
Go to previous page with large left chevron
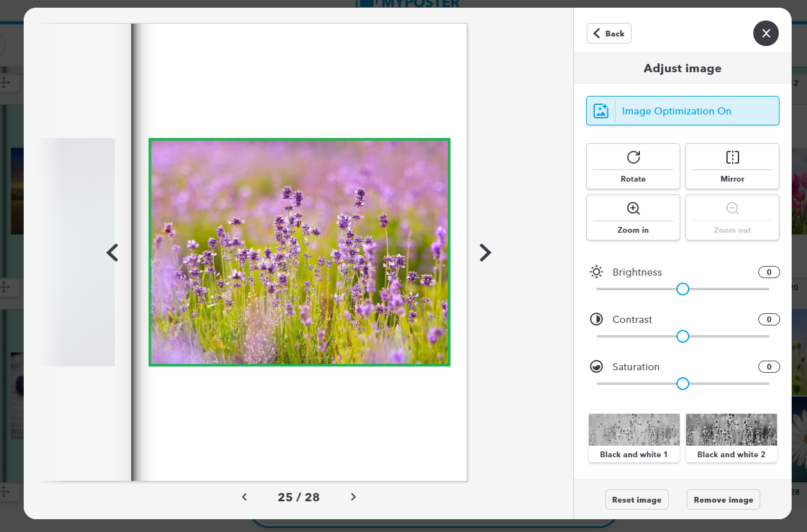(x=113, y=253)
